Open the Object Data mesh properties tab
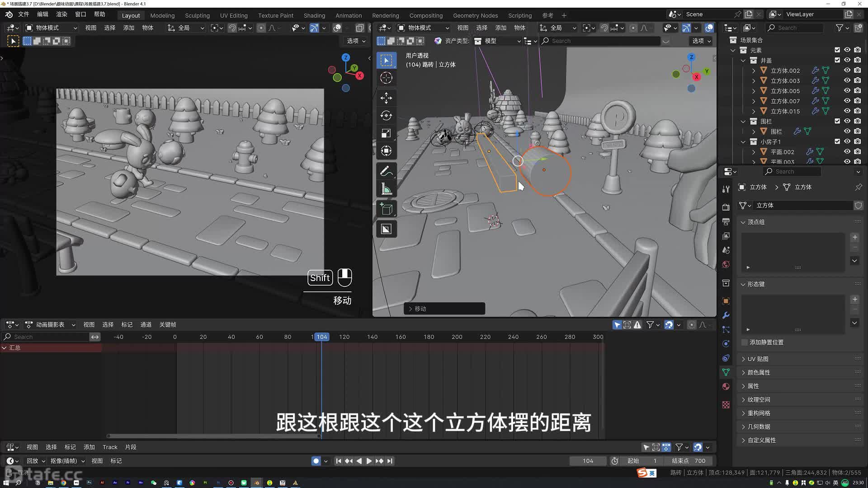Image resolution: width=868 pixels, height=488 pixels. (x=726, y=372)
